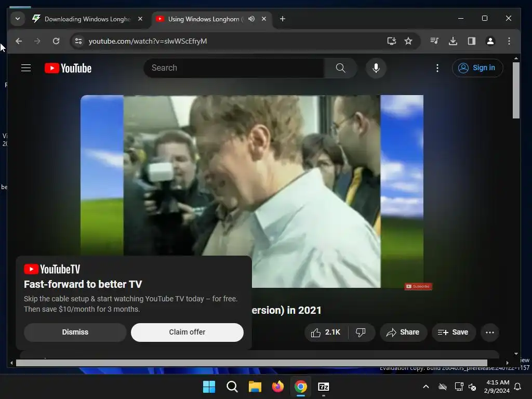The width and height of the screenshot is (532, 399).
Task: Click horizontal scrollbar right arrow
Action: tap(507, 363)
